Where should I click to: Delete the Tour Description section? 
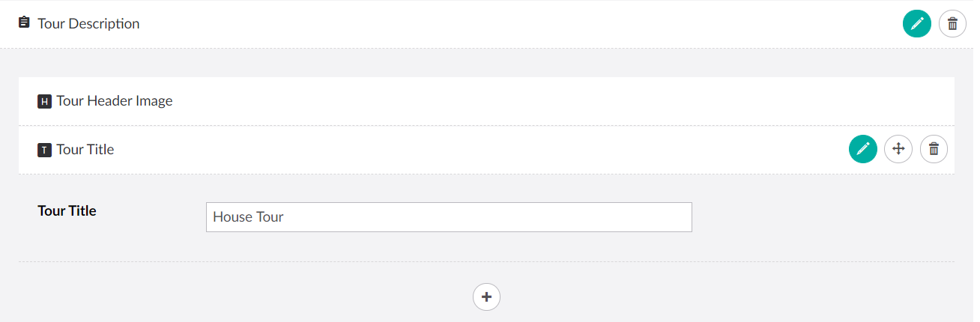coord(952,24)
